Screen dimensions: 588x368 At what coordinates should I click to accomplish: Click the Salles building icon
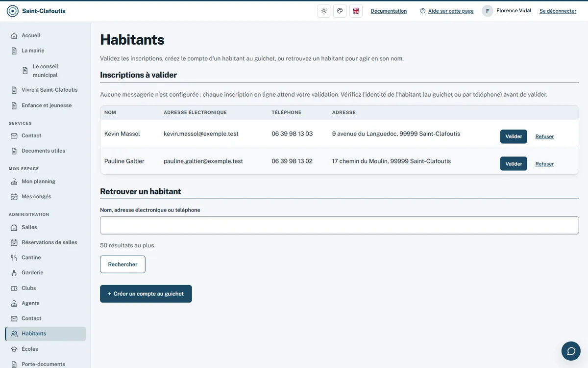pos(14,228)
